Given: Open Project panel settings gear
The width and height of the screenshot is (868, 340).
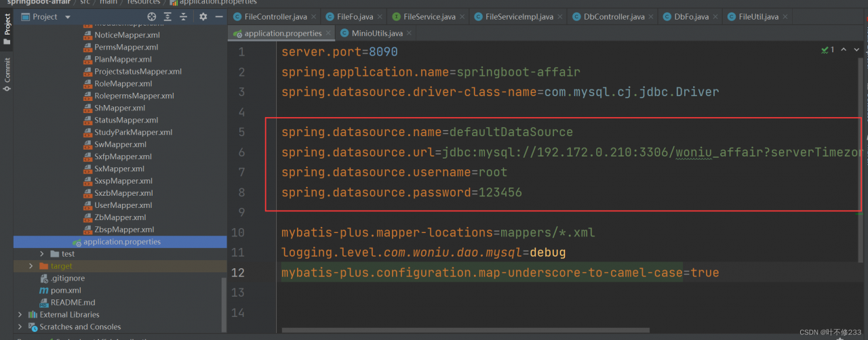Looking at the screenshot, I should pyautogui.click(x=203, y=16).
